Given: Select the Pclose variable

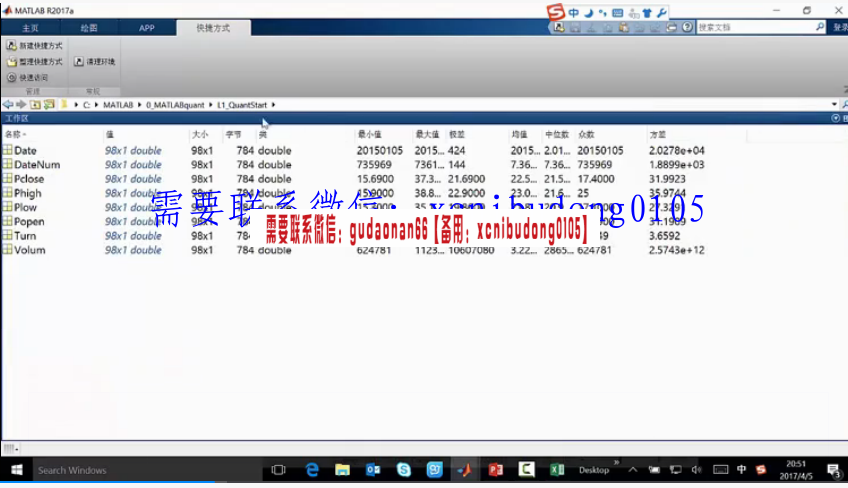Looking at the screenshot, I should point(29,179).
